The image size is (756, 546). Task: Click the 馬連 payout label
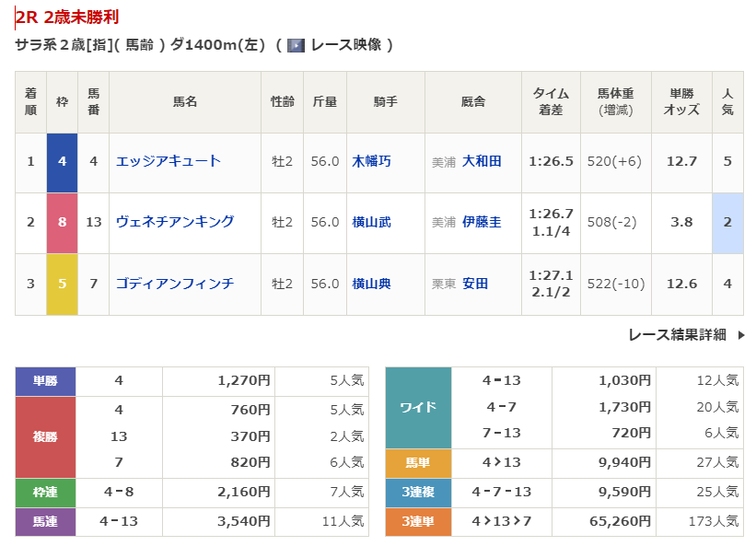tap(45, 522)
